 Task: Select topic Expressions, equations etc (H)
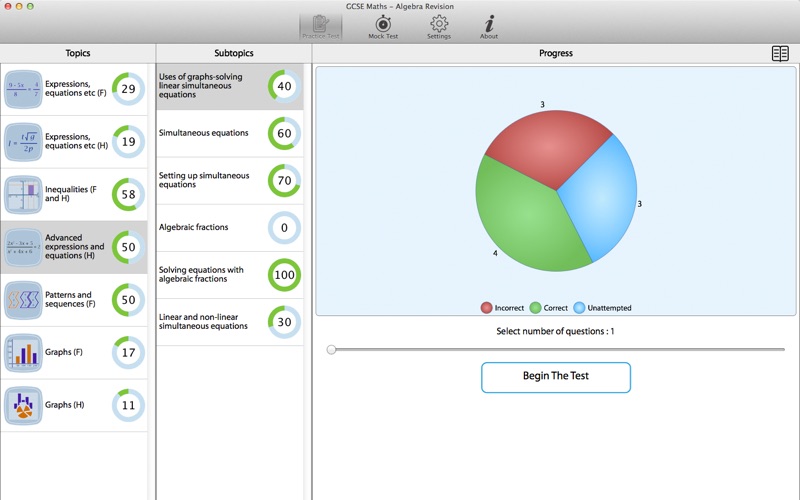pos(74,142)
